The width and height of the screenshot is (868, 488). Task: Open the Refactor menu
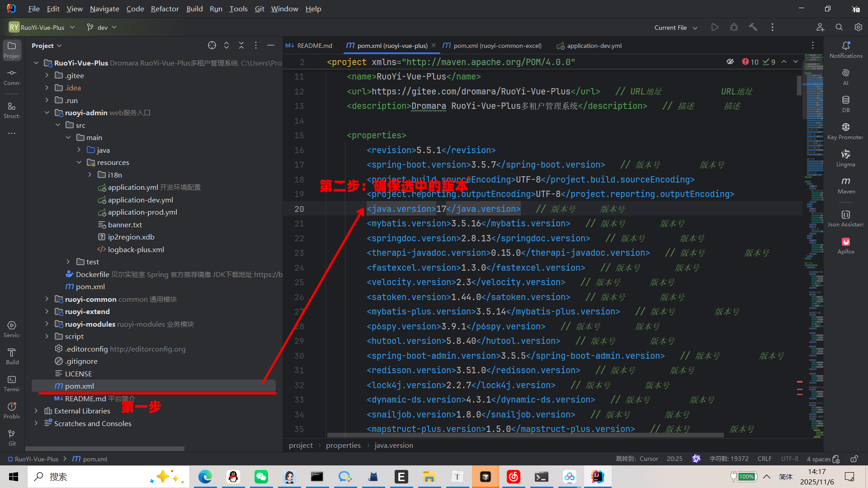pyautogui.click(x=165, y=9)
